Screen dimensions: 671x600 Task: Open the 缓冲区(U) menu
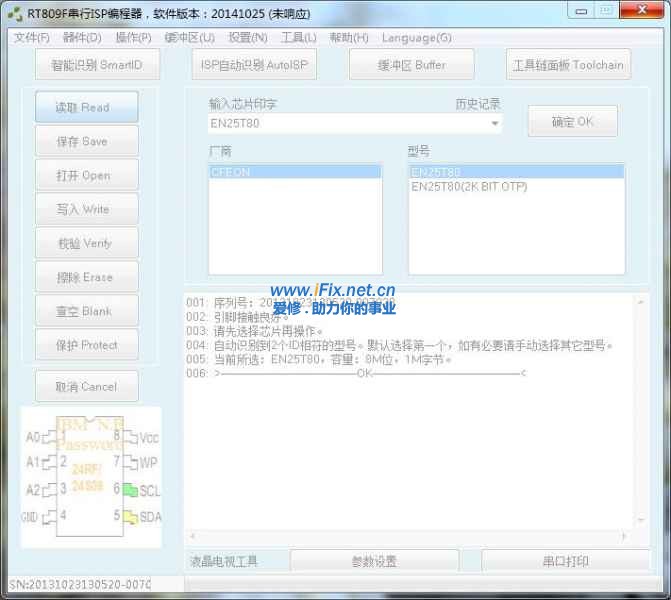point(190,38)
